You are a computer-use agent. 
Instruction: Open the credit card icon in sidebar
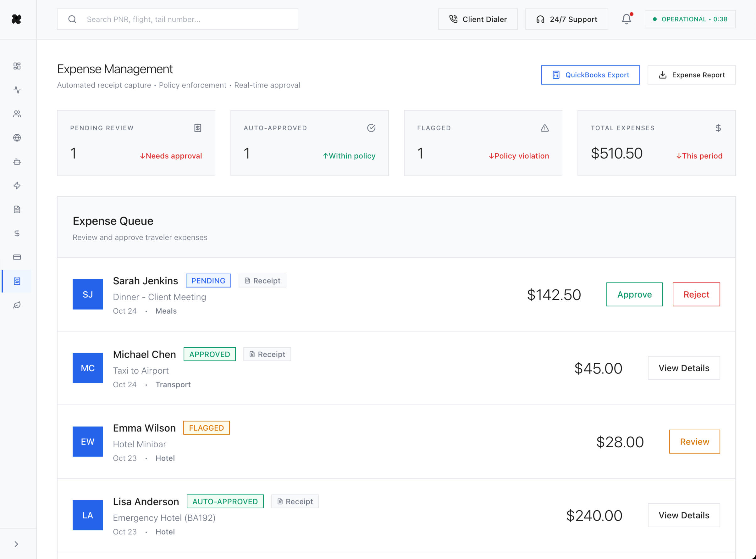point(17,257)
